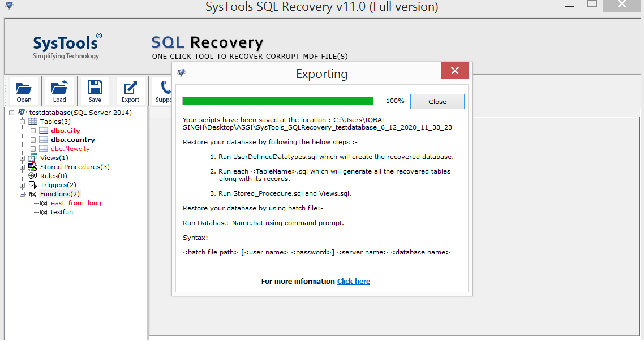Expand the dbo.country table node
The image size is (644, 341).
[x=33, y=140]
